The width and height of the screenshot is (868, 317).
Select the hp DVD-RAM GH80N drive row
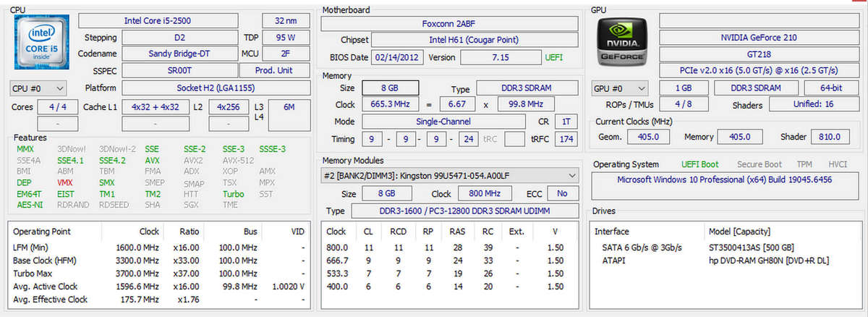726,261
